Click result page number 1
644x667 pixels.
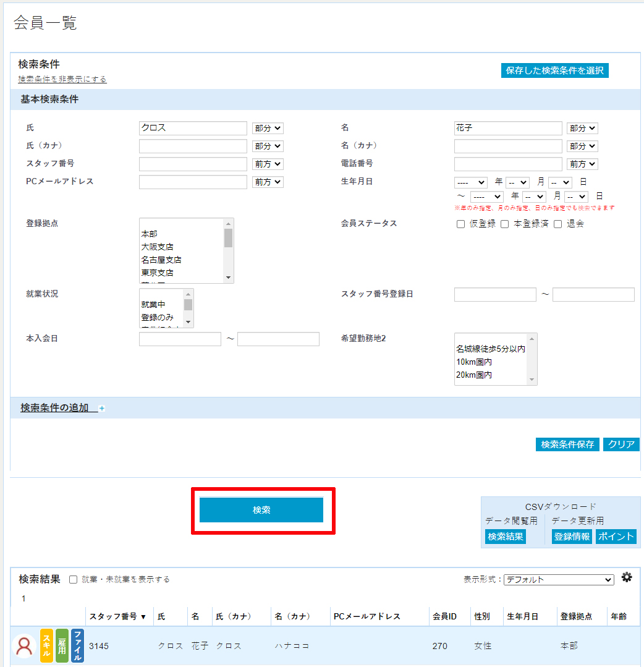(x=23, y=598)
